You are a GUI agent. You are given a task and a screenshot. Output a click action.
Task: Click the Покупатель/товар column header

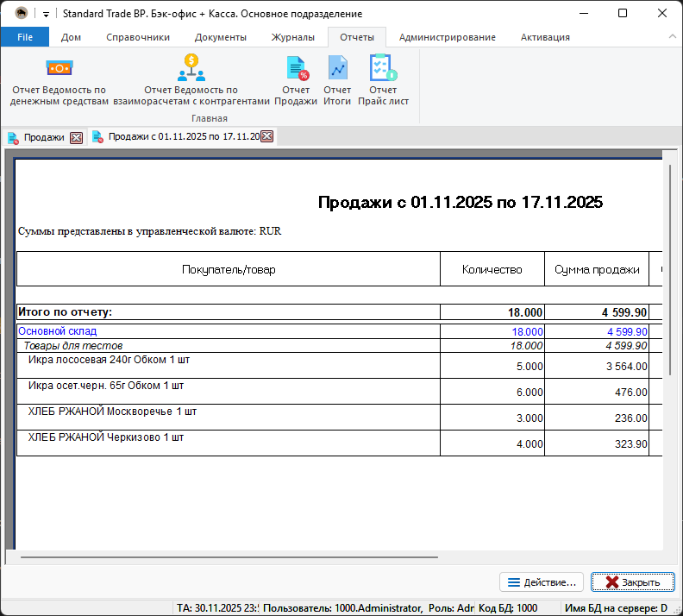coord(229,269)
